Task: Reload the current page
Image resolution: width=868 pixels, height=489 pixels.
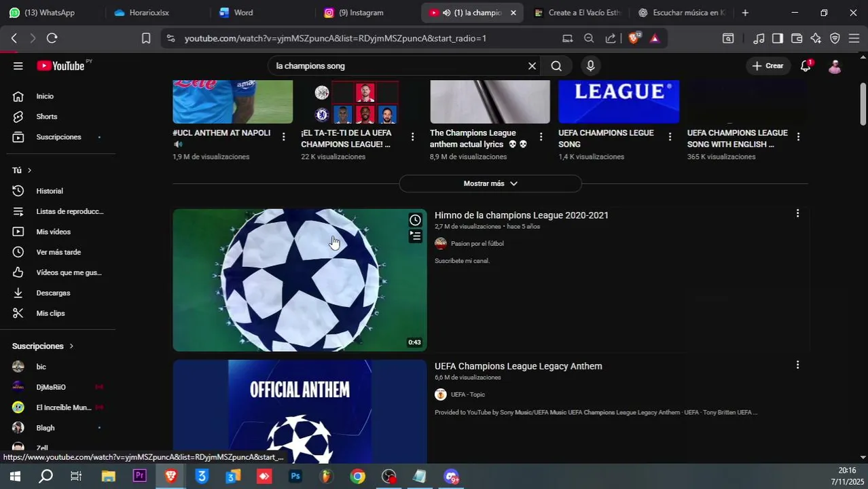Action: [x=52, y=39]
